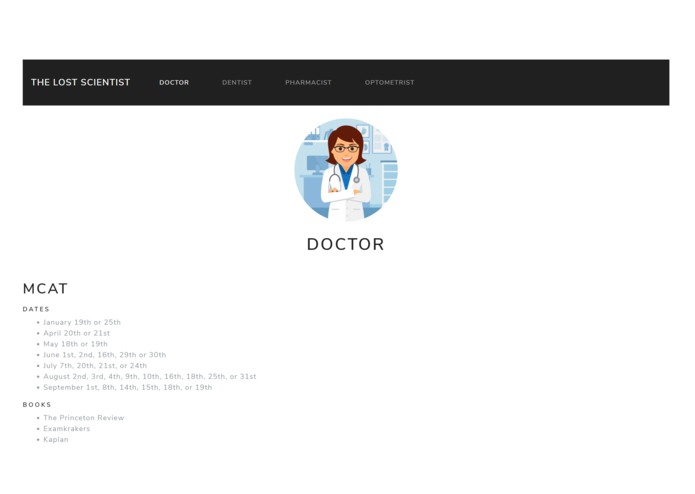Click the June 1st, 2nd, 16th dates line
The width and height of the screenshot is (695, 494).
105,355
